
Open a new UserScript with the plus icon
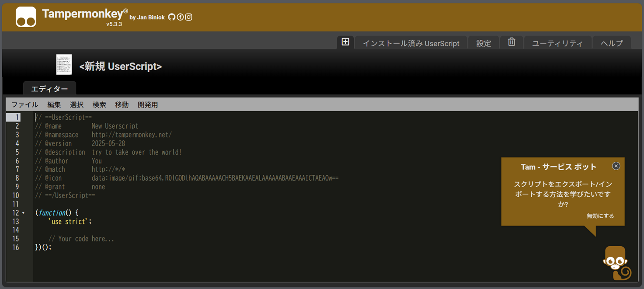tap(345, 42)
